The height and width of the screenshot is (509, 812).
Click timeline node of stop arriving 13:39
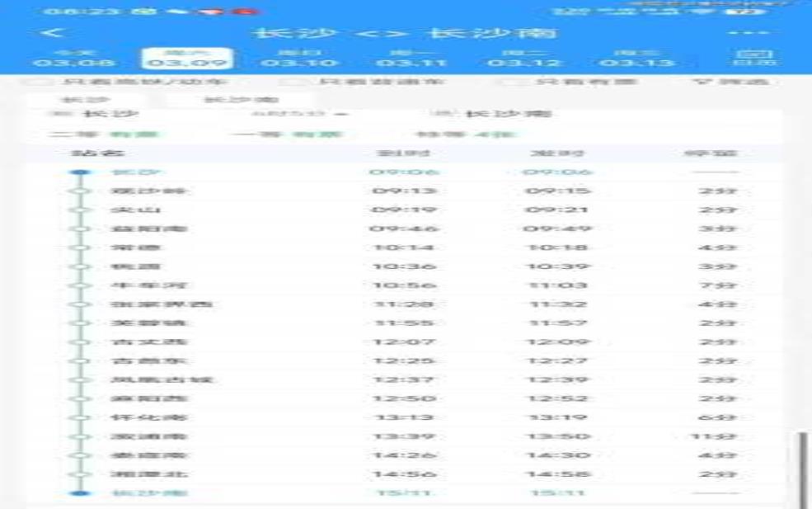coord(79,436)
